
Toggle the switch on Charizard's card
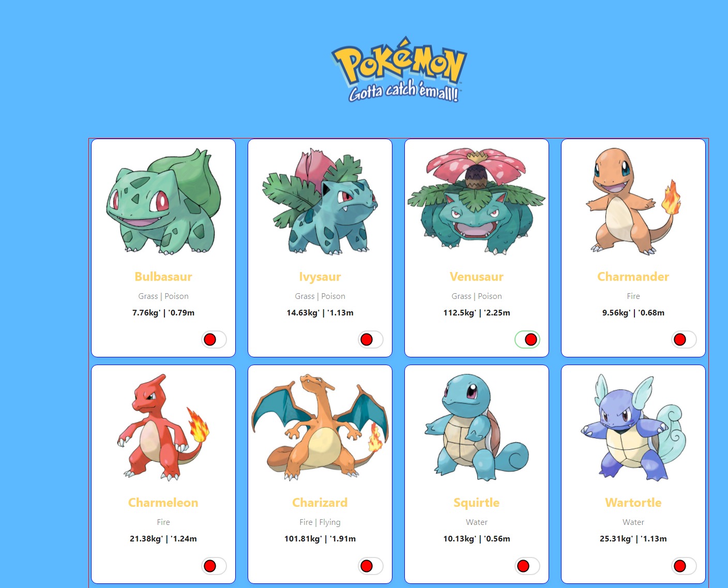(371, 566)
